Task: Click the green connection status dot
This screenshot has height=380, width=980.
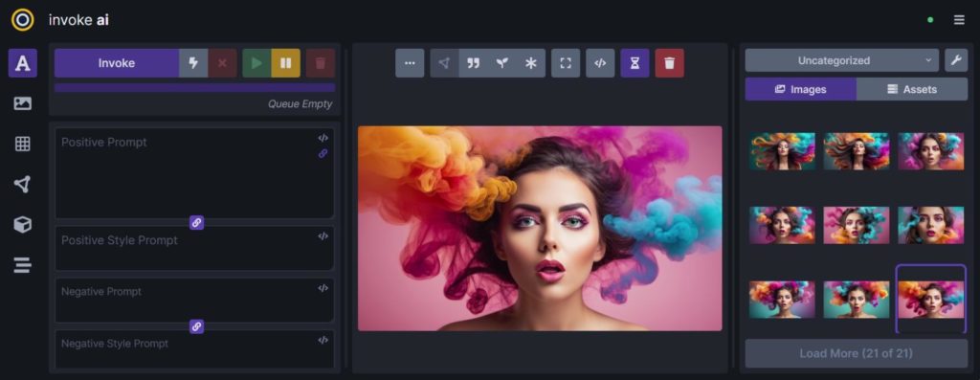Action: tap(930, 20)
